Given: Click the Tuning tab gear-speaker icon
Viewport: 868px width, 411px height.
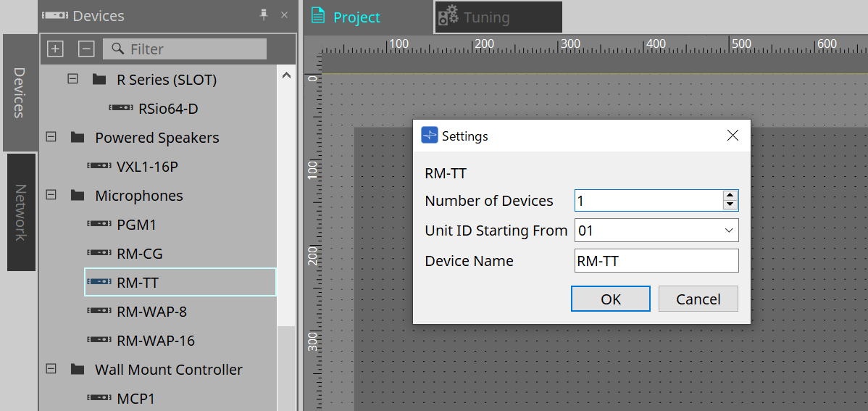Looking at the screenshot, I should pos(448,16).
